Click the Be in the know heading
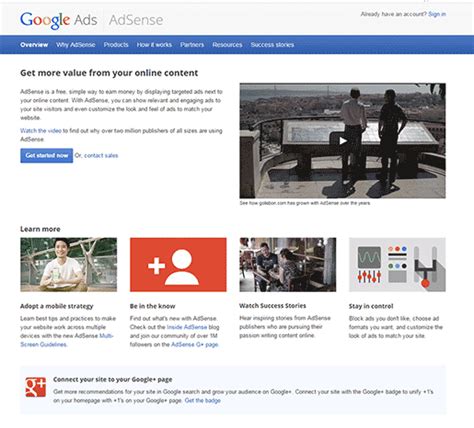 coord(152,306)
